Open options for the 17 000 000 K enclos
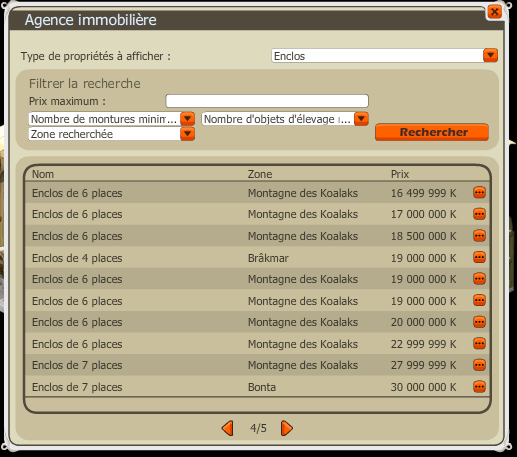Screen dimensions: 517x457 [x=479, y=214]
